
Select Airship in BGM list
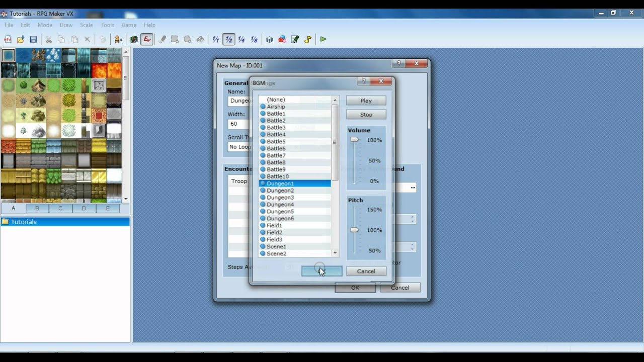click(295, 107)
